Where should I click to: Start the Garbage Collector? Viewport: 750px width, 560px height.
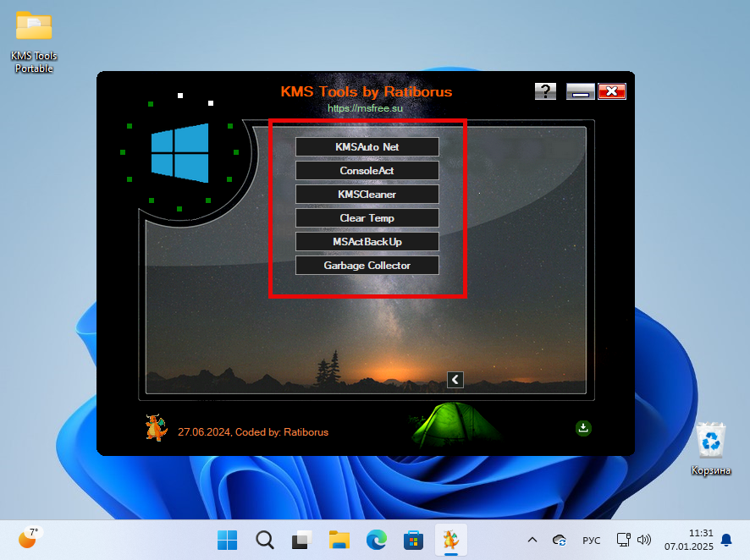point(367,266)
